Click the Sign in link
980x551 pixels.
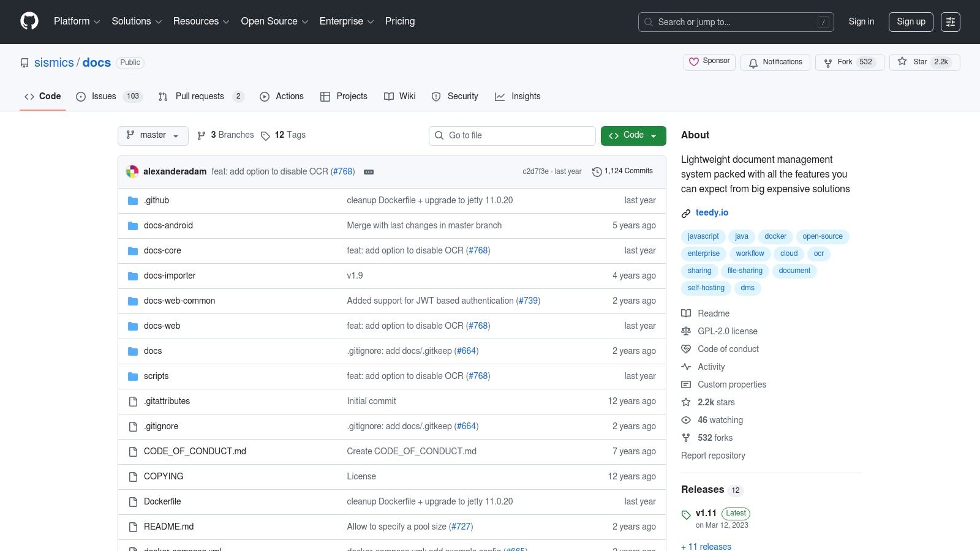point(861,21)
